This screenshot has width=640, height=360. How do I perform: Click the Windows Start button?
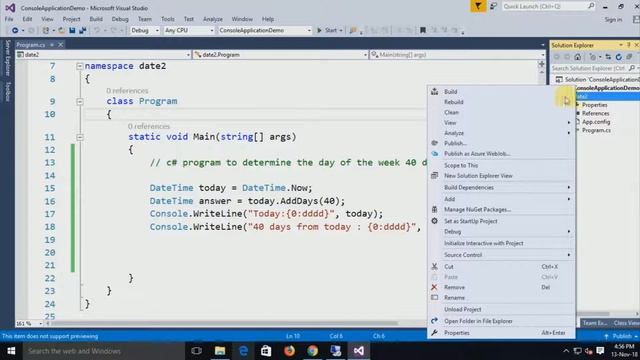tap(11, 351)
